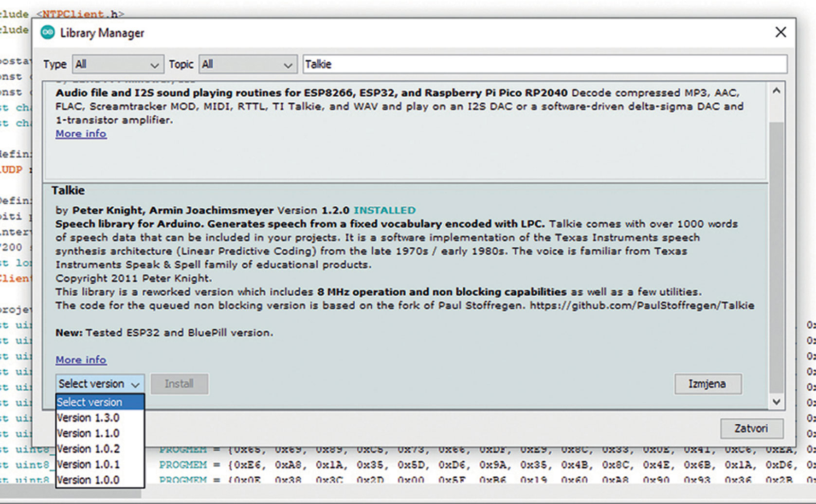Click the search field containing Talkie
Image resolution: width=816 pixels, height=504 pixels.
click(544, 64)
